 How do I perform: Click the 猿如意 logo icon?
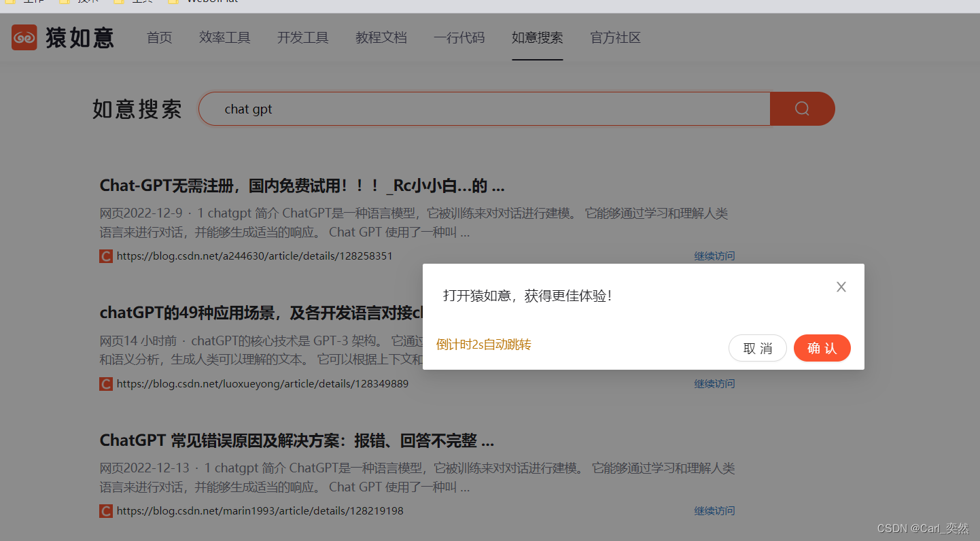[x=24, y=37]
